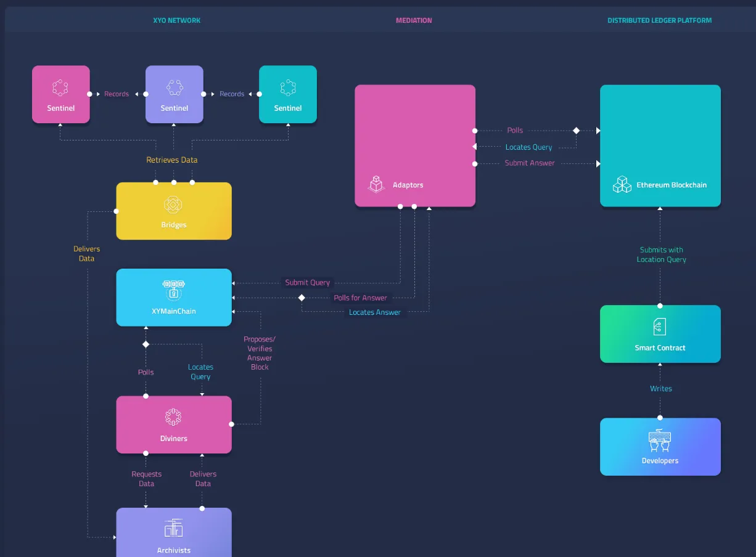Click the XYMainChain chain icon
This screenshot has width=756, height=557.
(x=174, y=290)
